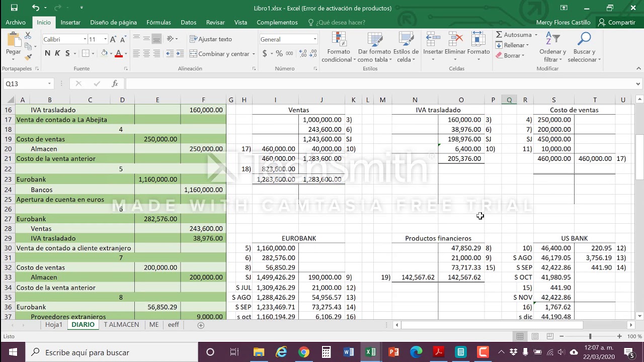Apply red font color A icon
The width and height of the screenshot is (644, 362).
pyautogui.click(x=119, y=53)
